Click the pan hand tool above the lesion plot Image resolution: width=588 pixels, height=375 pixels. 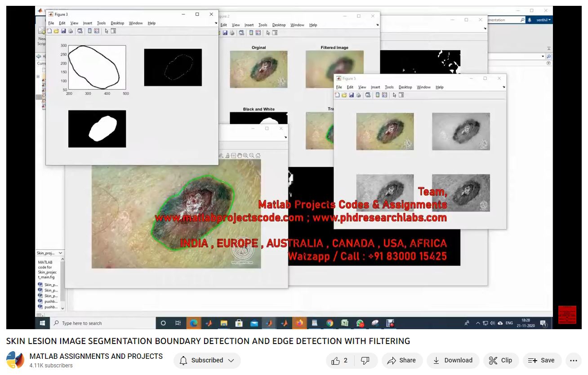(240, 155)
